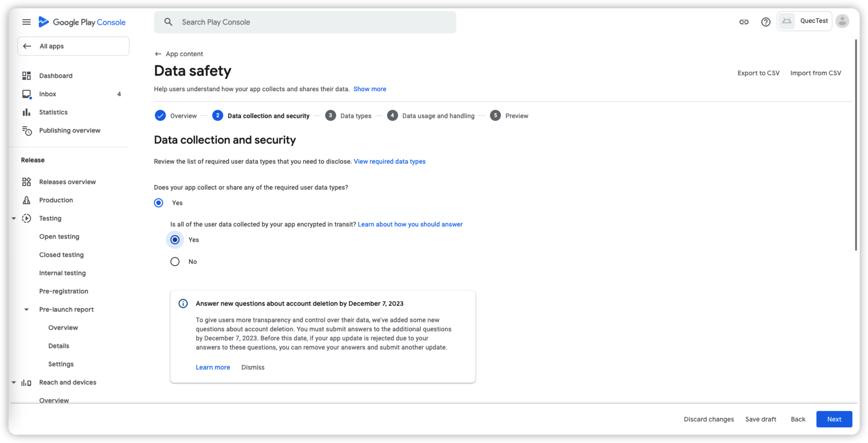The width and height of the screenshot is (868, 443).
Task: Dismiss the account deletion notice
Action: coord(253,367)
